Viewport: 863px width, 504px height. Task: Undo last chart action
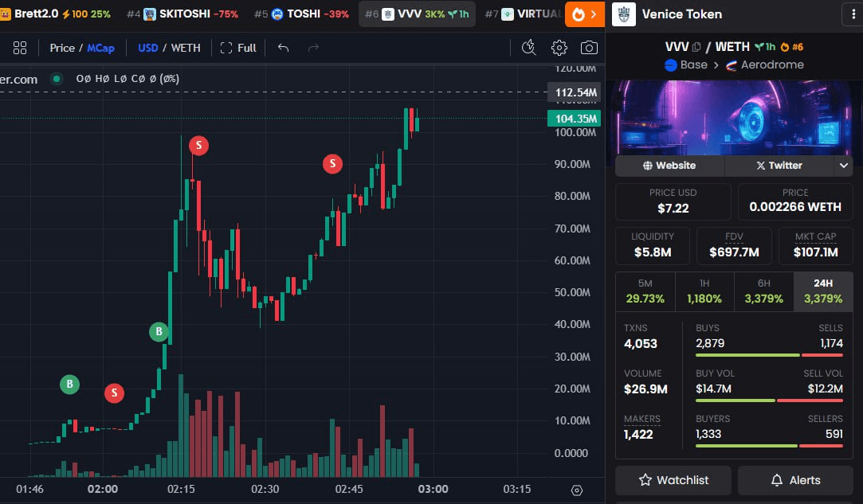coord(283,48)
